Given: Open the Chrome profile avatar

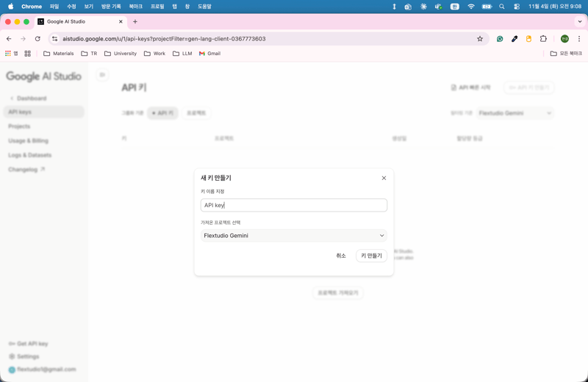Looking at the screenshot, I should tap(564, 39).
